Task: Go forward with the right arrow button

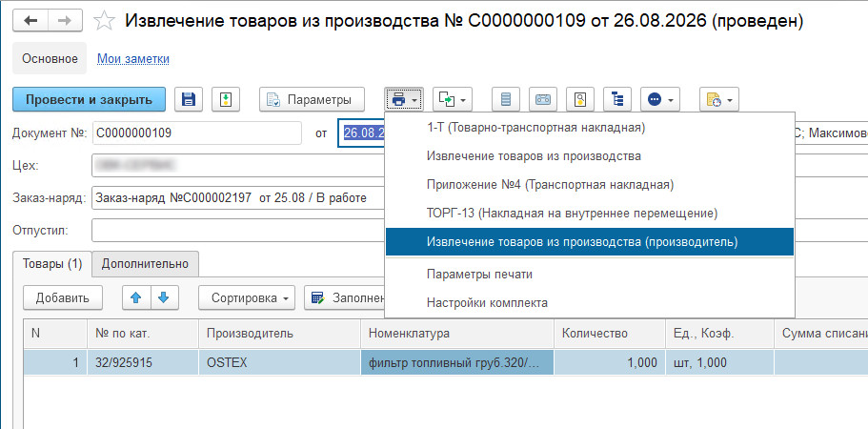Action: click(66, 20)
